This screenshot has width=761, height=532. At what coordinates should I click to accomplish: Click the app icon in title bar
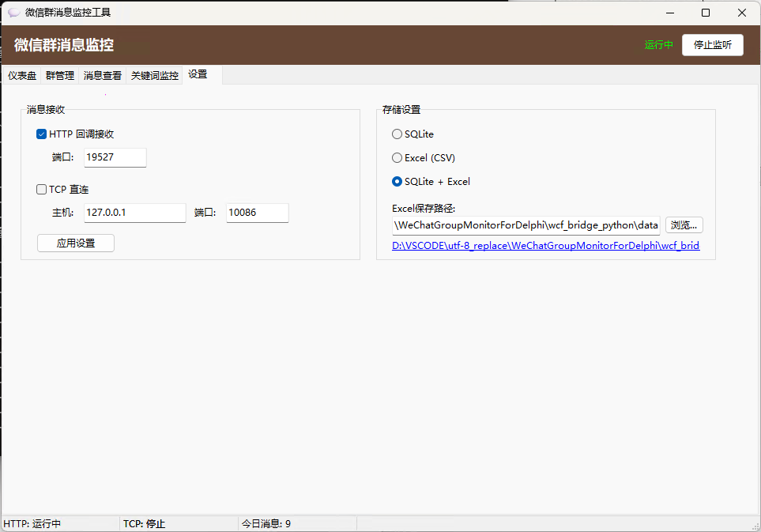[13, 13]
